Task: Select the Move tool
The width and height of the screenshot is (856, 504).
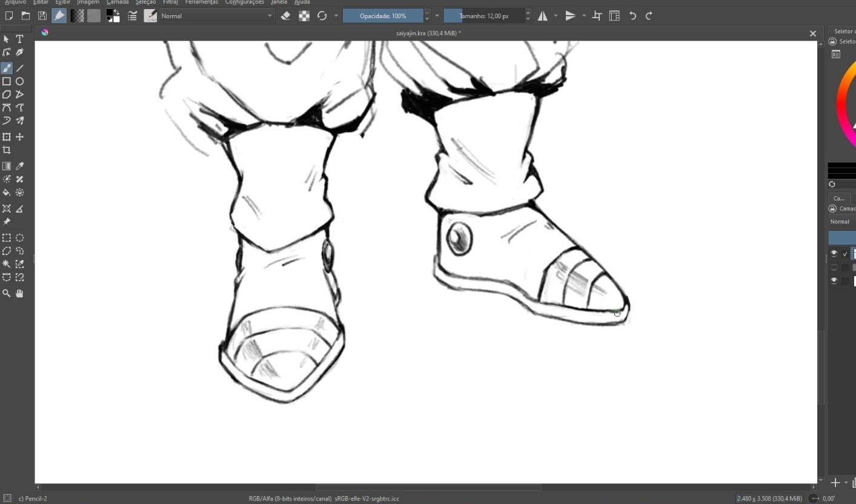Action: (x=19, y=137)
